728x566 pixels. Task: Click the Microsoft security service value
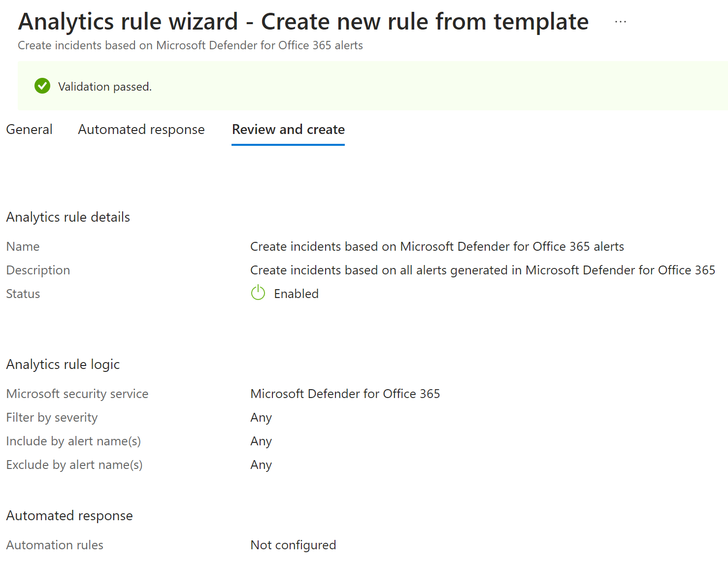coord(345,394)
